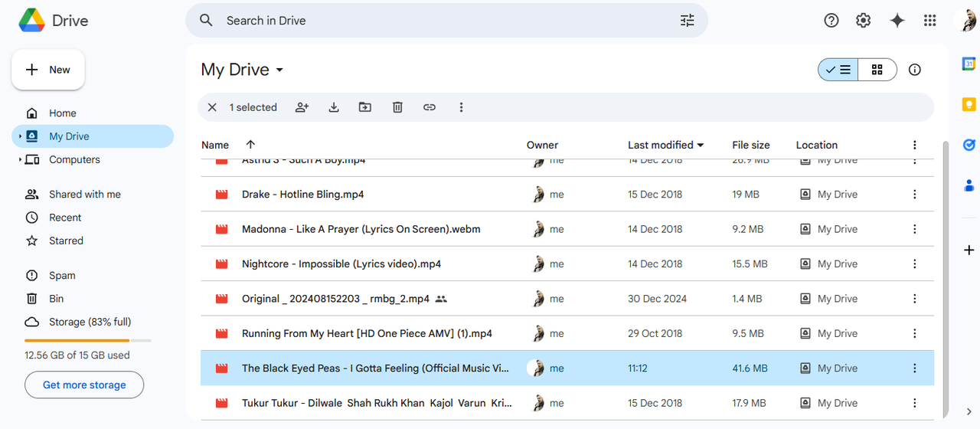
Task: Click the storage usage progress bar
Action: 88,340
